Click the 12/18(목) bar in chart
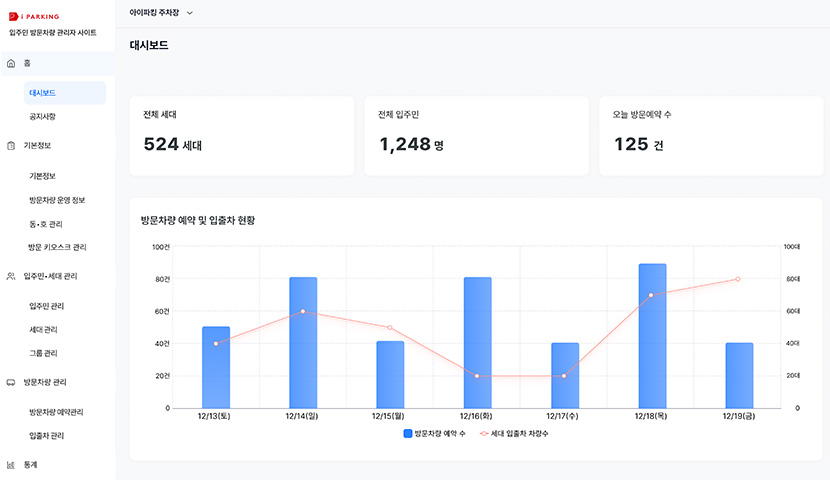This screenshot has height=480, width=830. (x=652, y=336)
